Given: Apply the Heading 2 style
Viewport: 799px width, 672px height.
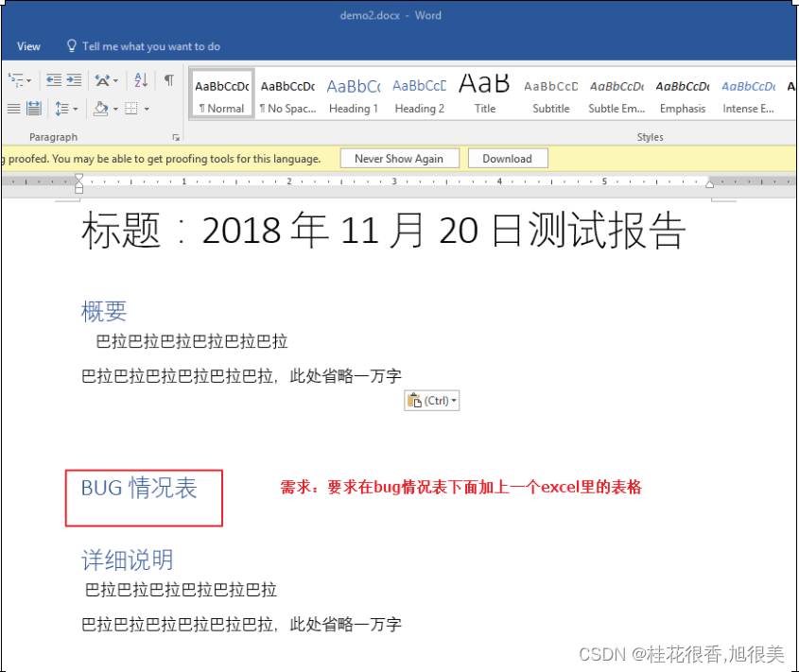Looking at the screenshot, I should [x=420, y=95].
